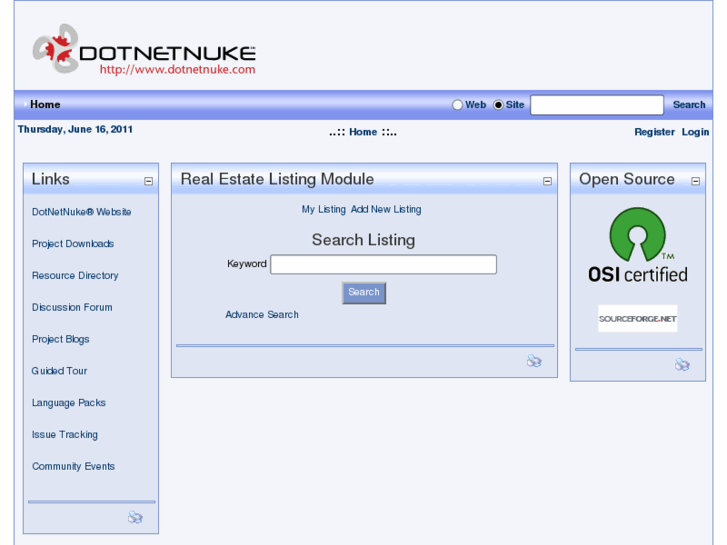Focus the site search text field

(x=597, y=105)
